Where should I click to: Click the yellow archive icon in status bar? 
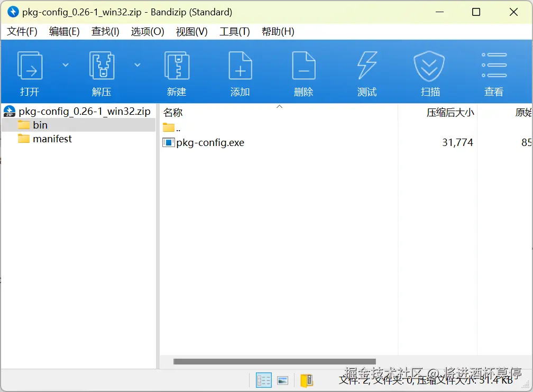307,380
